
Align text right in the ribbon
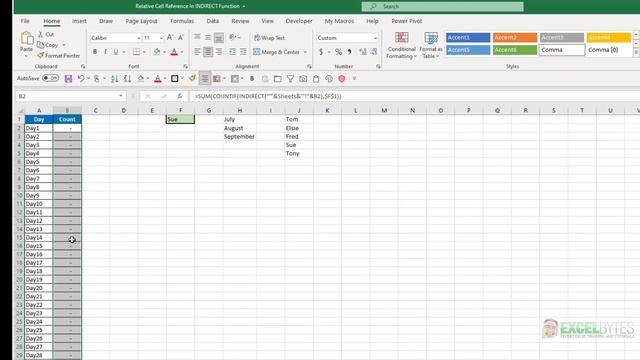[219, 52]
